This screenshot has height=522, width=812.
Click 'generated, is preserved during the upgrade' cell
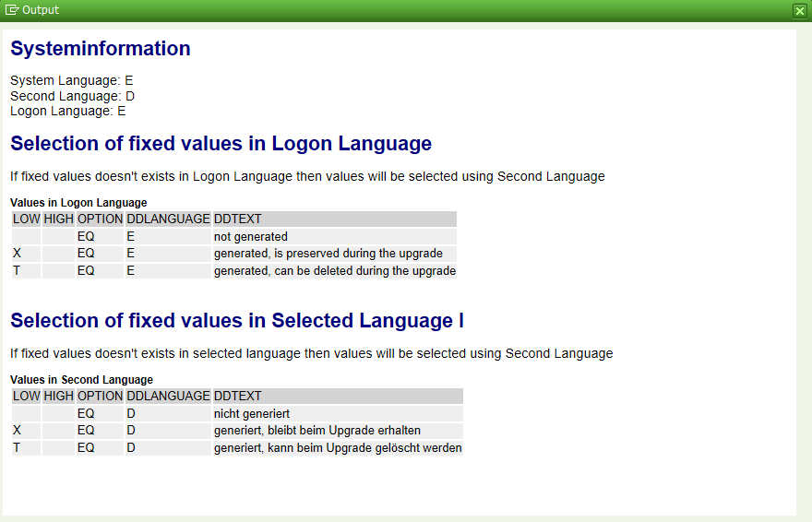coord(335,254)
